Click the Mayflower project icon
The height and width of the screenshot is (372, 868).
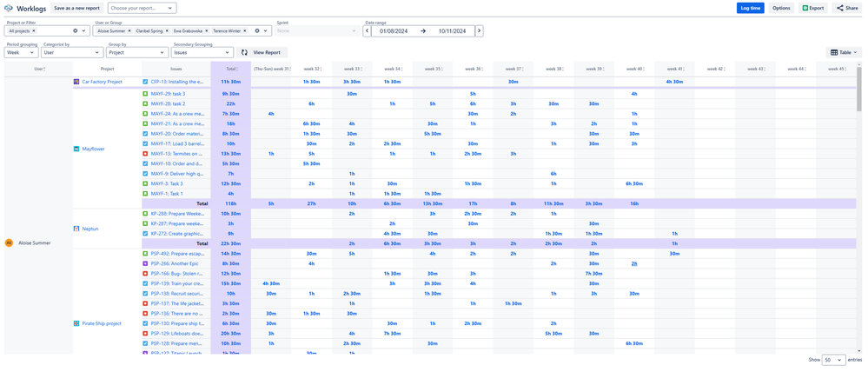[x=76, y=149]
